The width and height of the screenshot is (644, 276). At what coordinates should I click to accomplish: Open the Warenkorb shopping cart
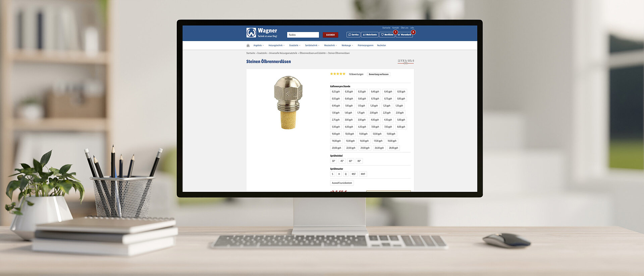[404, 35]
